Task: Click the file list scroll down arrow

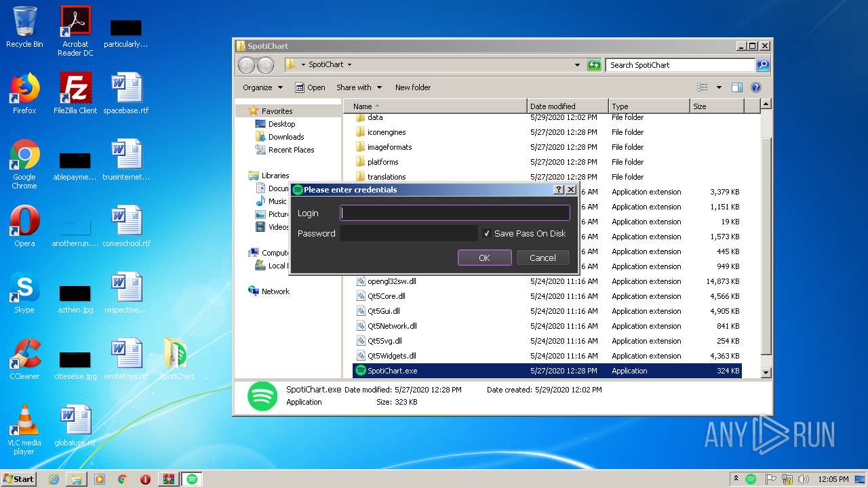Action: tap(766, 372)
